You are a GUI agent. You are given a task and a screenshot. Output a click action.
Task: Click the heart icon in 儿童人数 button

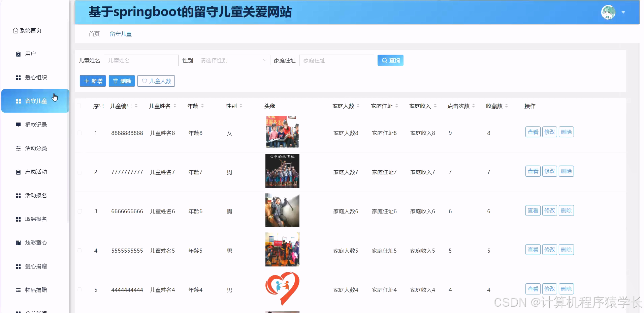coord(145,81)
